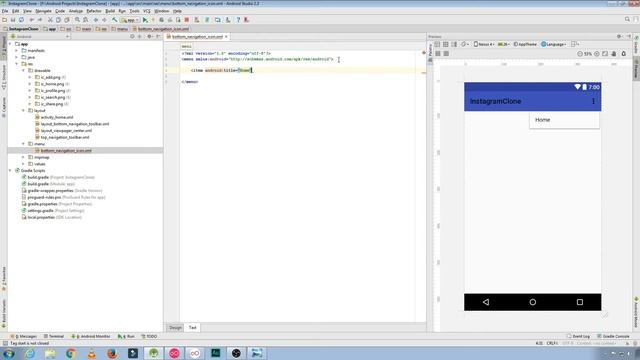This screenshot has height=360, width=640.
Task: Click the Find magnifier icon in toolbar
Action: pyautogui.click(x=77, y=20)
